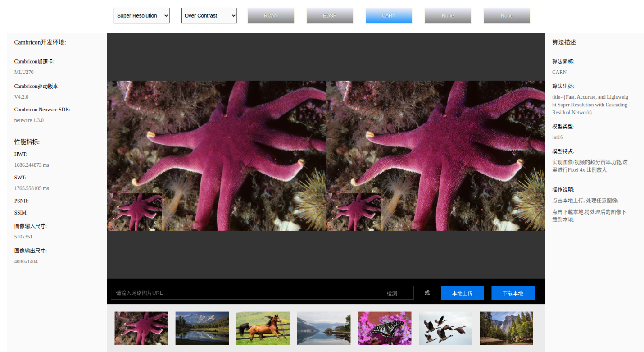
Task: Expand the Over Contrast dropdown
Action: pos(209,15)
